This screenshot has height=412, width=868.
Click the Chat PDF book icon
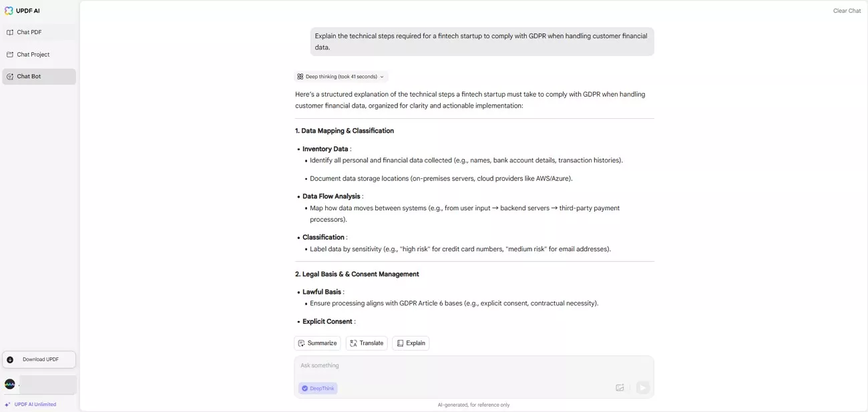pyautogui.click(x=10, y=32)
